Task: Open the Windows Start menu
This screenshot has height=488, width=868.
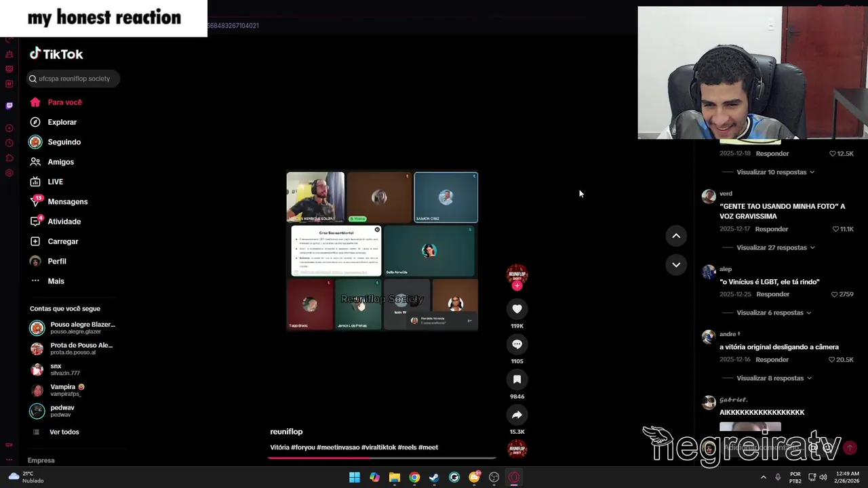Action: click(355, 477)
